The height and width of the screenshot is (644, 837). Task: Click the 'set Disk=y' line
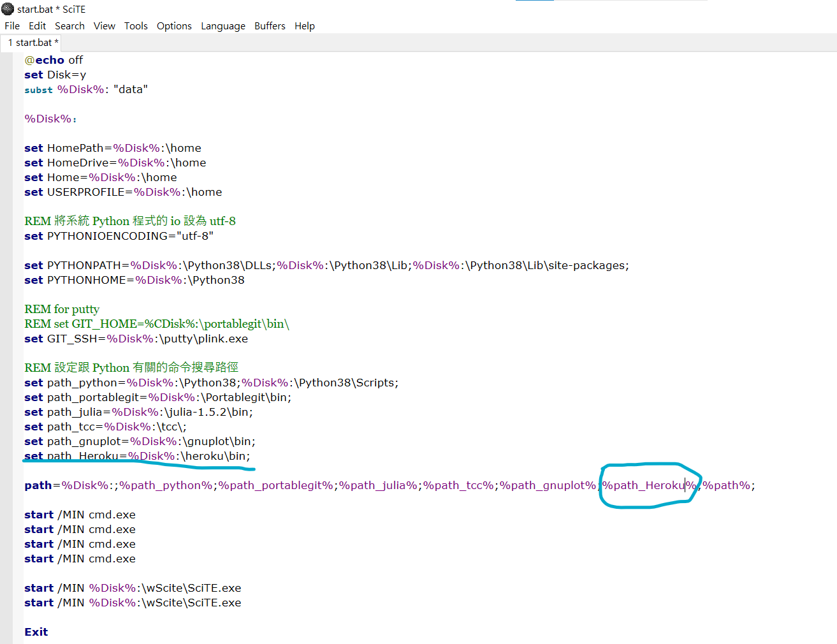[x=55, y=75]
